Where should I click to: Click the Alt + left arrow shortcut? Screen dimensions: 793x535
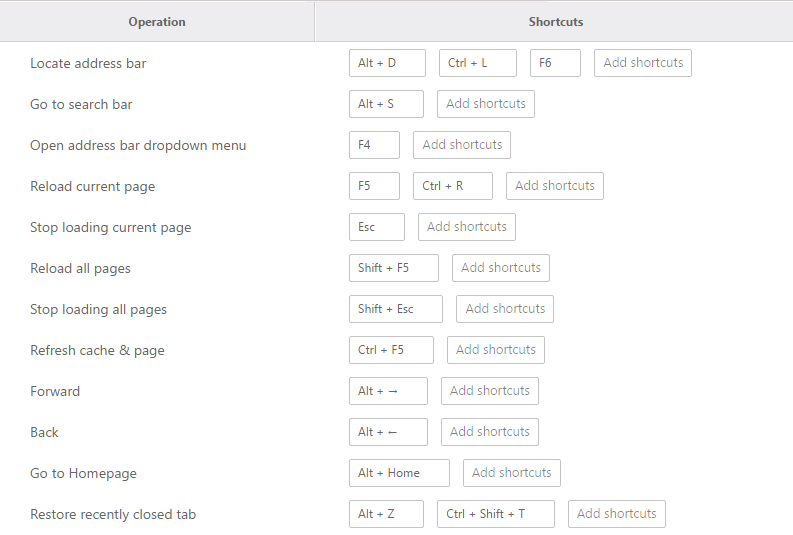click(388, 432)
